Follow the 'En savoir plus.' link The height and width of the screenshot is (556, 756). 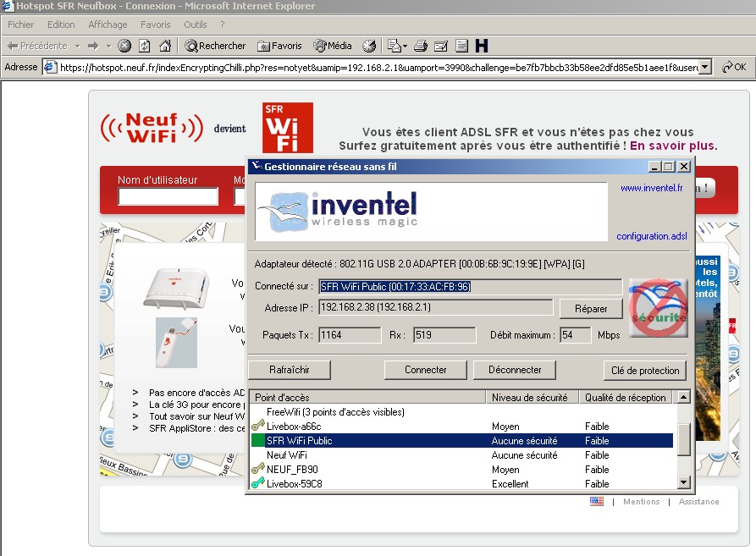tap(674, 146)
